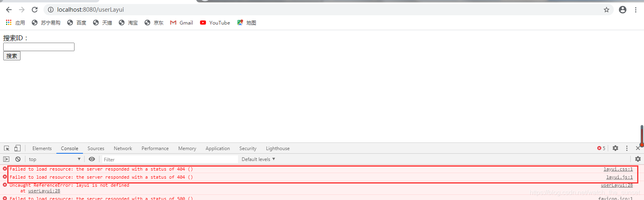
Task: Click the layui.js 404 error message
Action: coord(101,177)
